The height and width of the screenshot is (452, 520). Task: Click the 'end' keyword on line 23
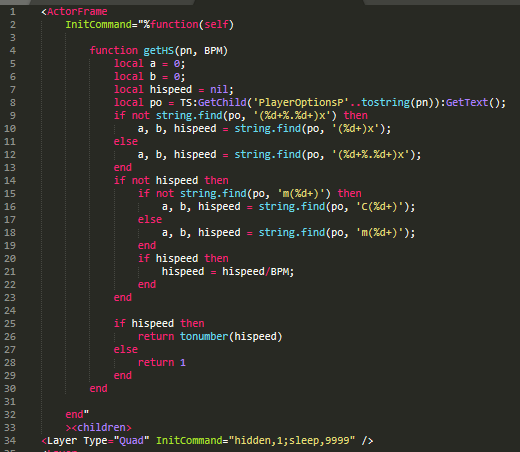coord(123,298)
